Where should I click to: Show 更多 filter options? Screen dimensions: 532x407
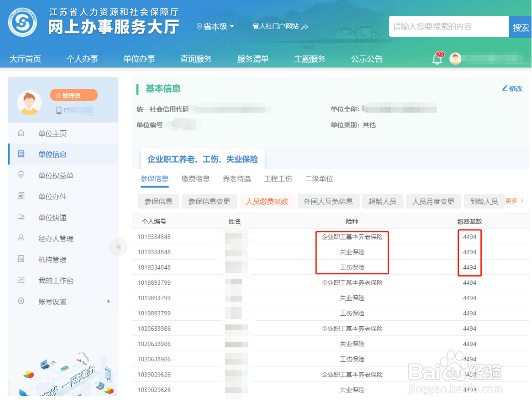pos(514,201)
